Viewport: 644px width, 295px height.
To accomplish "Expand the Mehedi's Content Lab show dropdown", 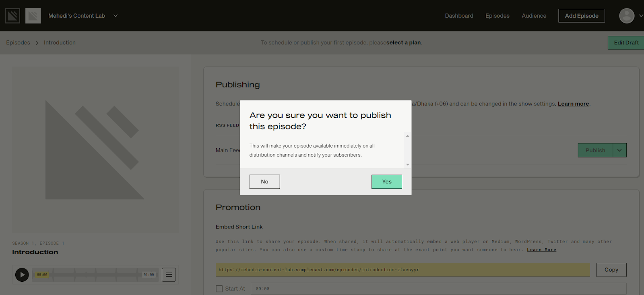I will pos(116,16).
